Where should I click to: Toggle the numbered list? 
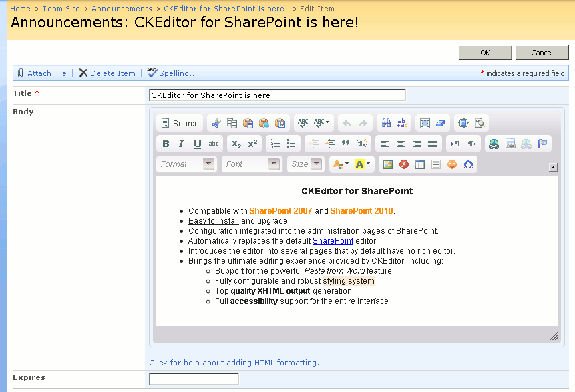pos(275,144)
